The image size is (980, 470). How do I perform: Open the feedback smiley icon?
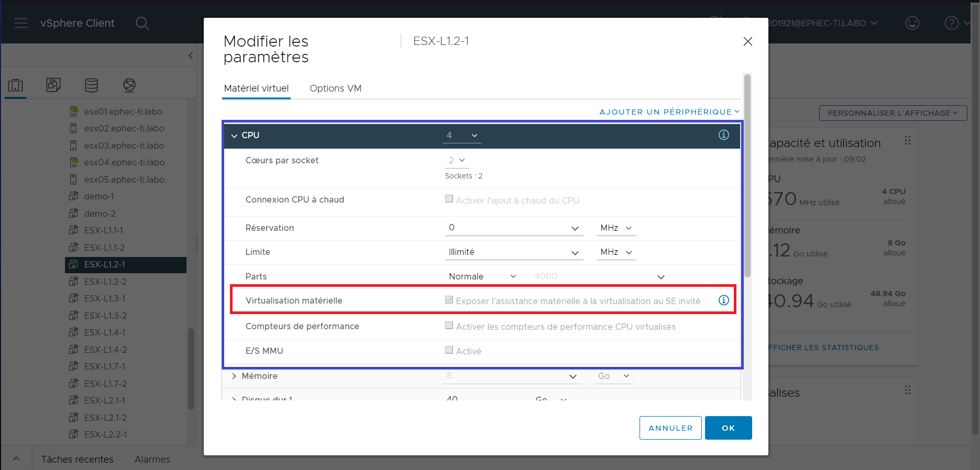(912, 23)
